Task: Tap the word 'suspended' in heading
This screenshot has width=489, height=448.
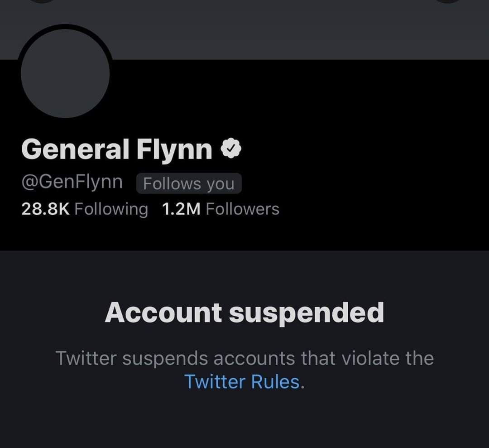Action: click(306, 313)
